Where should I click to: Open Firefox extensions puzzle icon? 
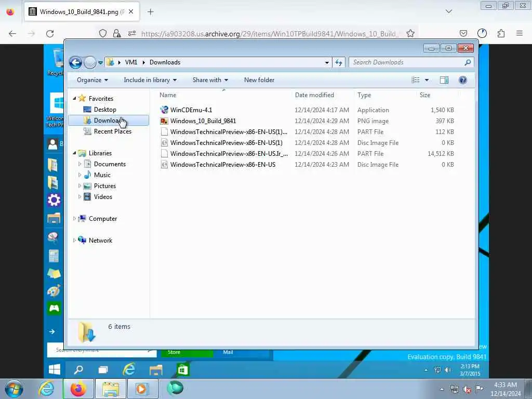pos(501,33)
